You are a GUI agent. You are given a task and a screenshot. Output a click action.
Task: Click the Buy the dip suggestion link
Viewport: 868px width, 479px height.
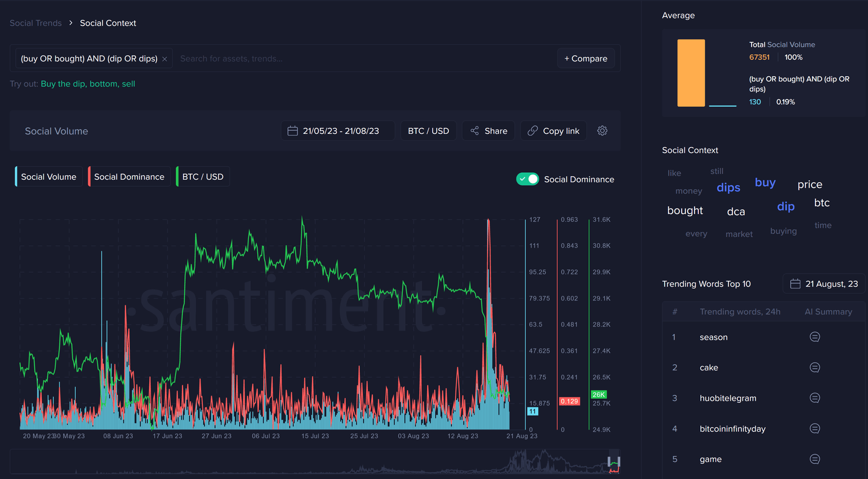[63, 84]
